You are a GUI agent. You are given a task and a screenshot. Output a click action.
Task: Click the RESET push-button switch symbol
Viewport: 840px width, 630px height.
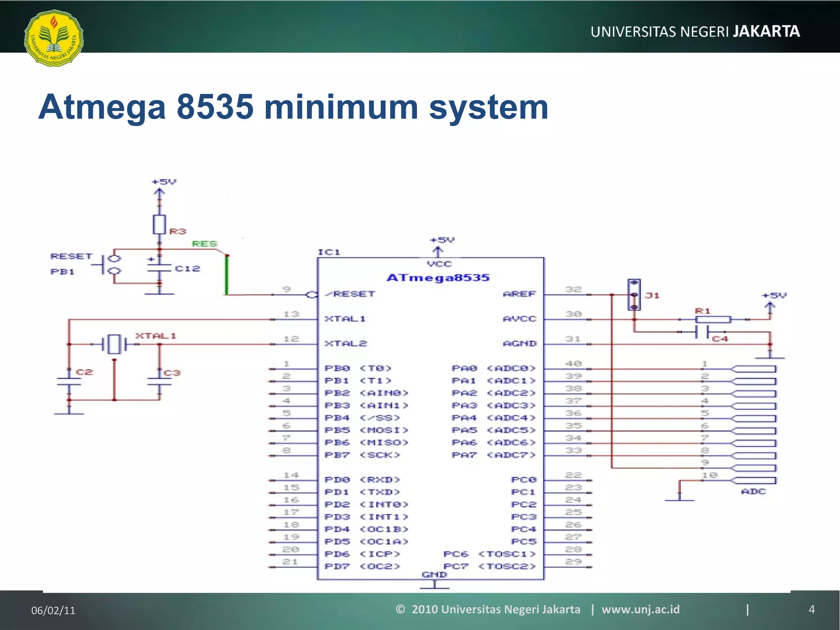point(107,265)
